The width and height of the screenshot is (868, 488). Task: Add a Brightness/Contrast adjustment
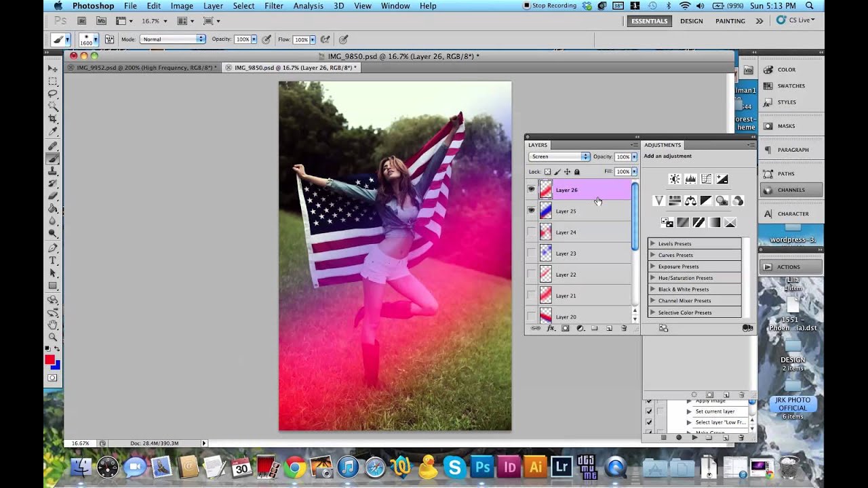[x=674, y=179]
